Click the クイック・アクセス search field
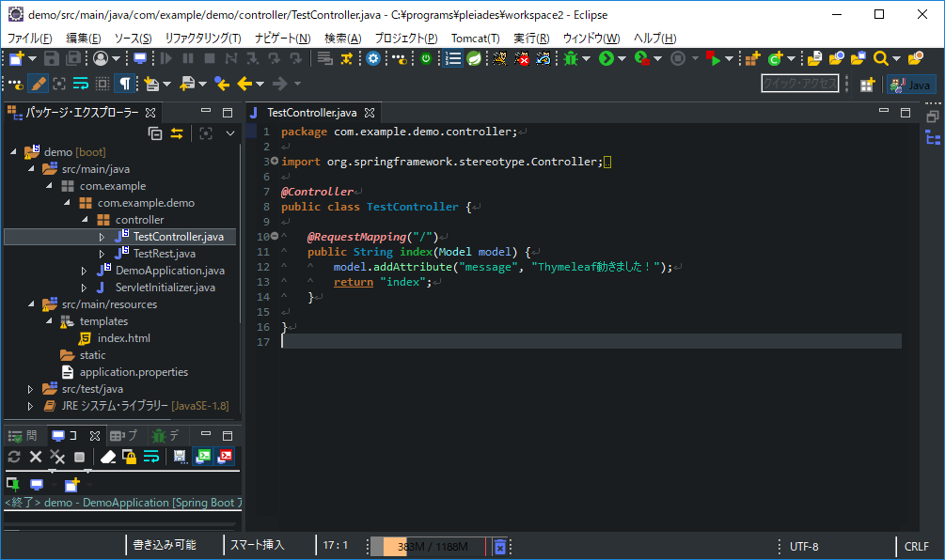 (800, 84)
